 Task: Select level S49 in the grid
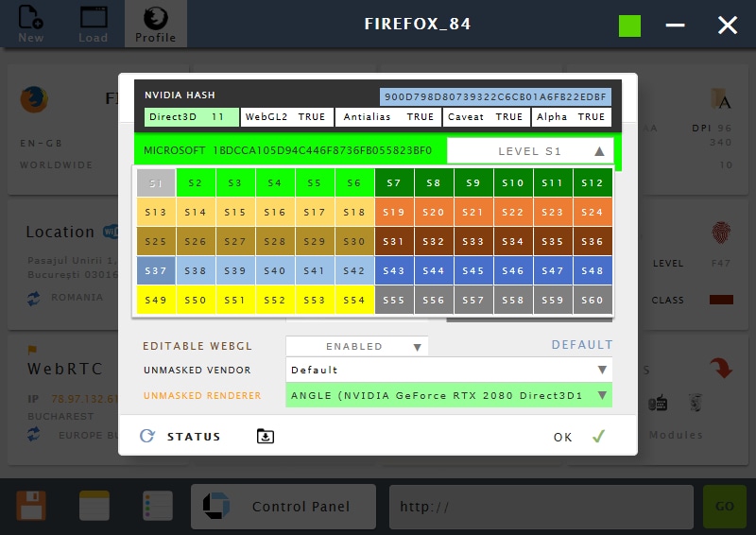tap(156, 300)
